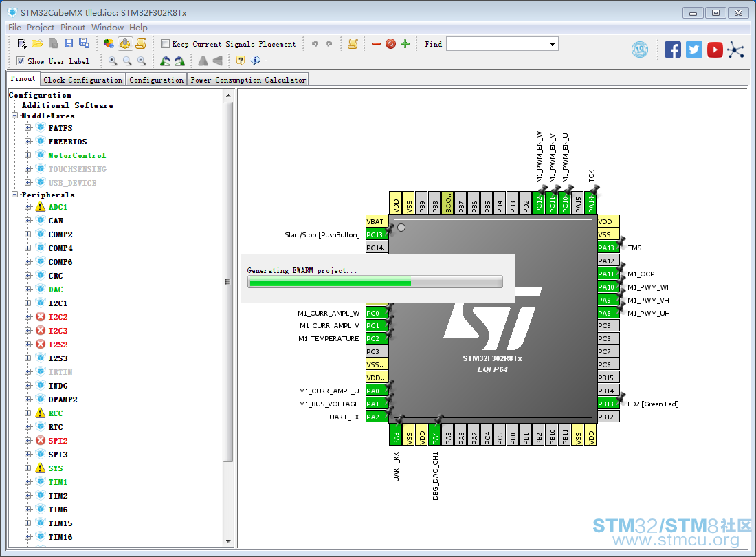
Task: Click the colorful cubes package icon
Action: click(109, 44)
